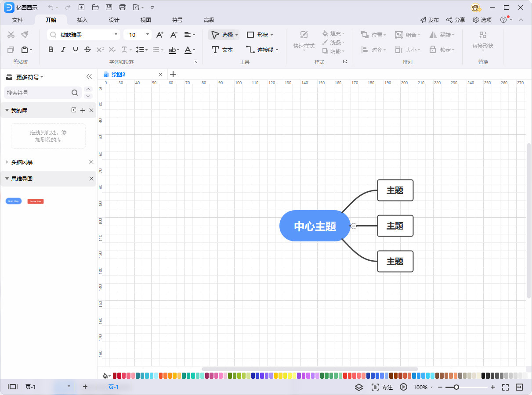Click the 发布 publish button
Screen dimensions: 532x395
coord(429,20)
